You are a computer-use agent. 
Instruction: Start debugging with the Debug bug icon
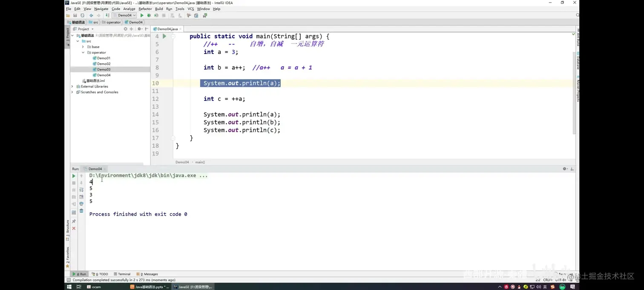[148, 15]
